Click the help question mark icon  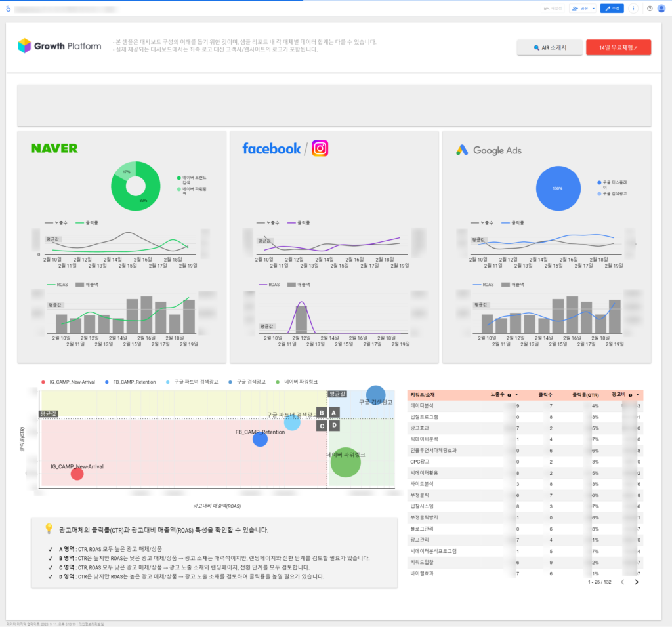pos(650,8)
